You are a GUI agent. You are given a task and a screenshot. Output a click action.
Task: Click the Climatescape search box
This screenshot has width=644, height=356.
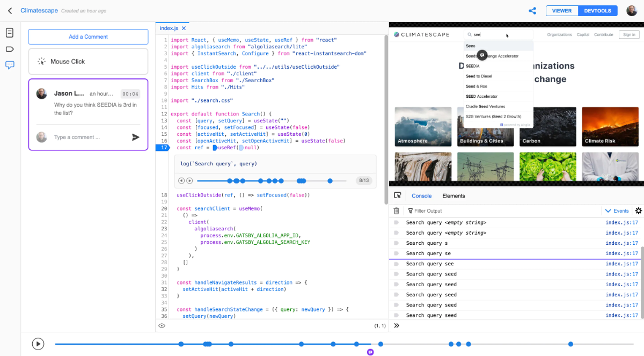point(499,34)
